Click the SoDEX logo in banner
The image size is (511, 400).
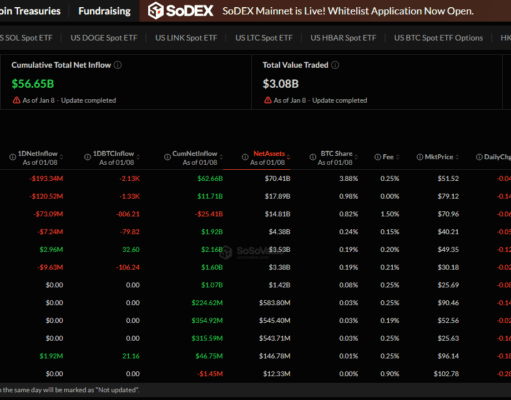(180, 11)
